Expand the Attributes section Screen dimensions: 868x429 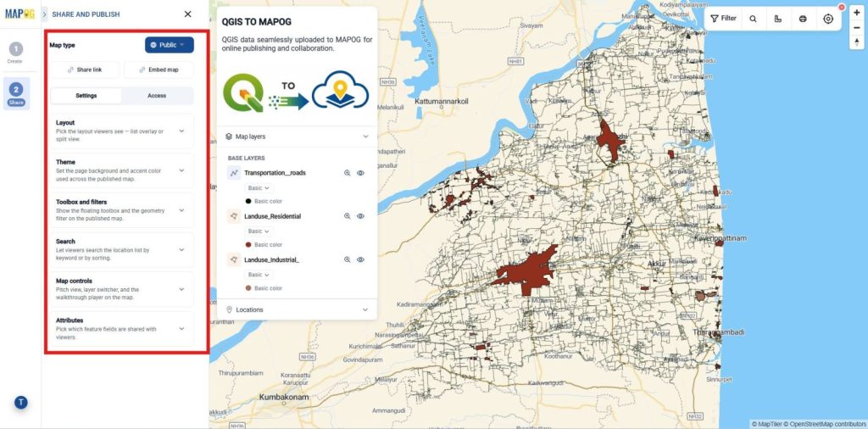coord(122,329)
